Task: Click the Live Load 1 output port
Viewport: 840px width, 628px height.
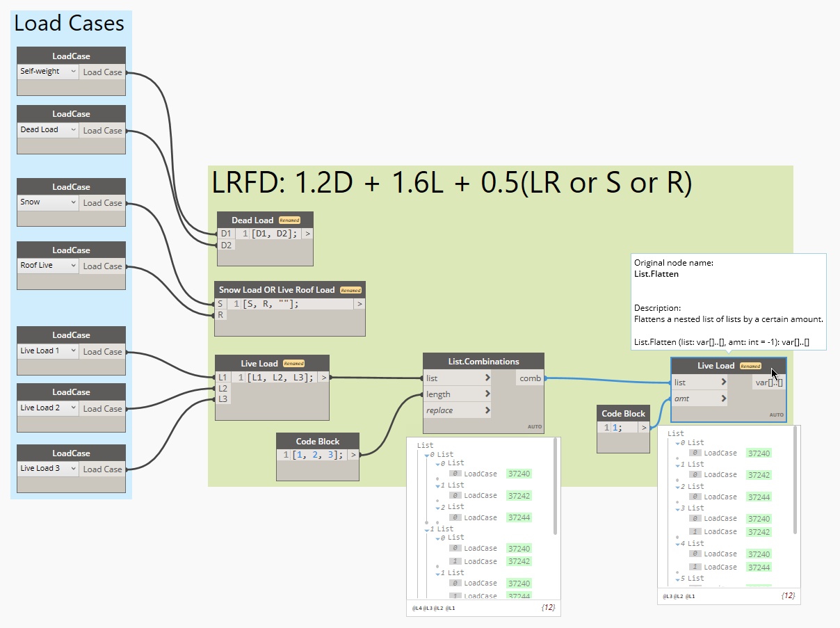Action: point(102,351)
